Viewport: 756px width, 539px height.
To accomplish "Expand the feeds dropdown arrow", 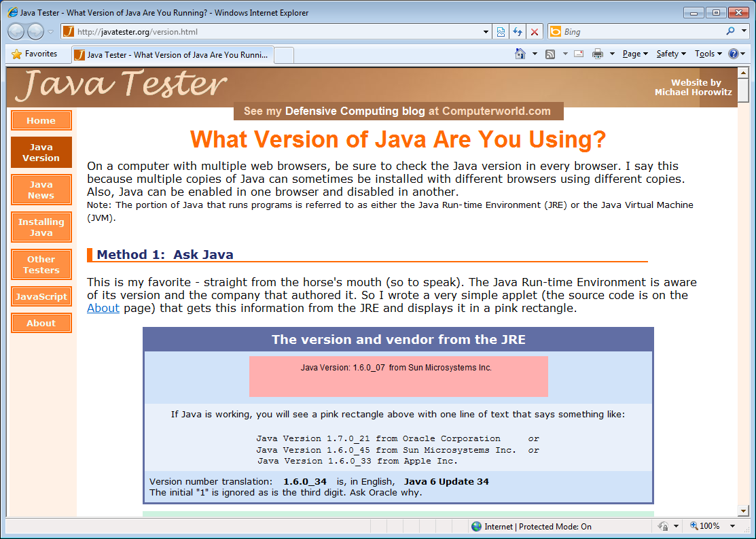I will pos(565,54).
